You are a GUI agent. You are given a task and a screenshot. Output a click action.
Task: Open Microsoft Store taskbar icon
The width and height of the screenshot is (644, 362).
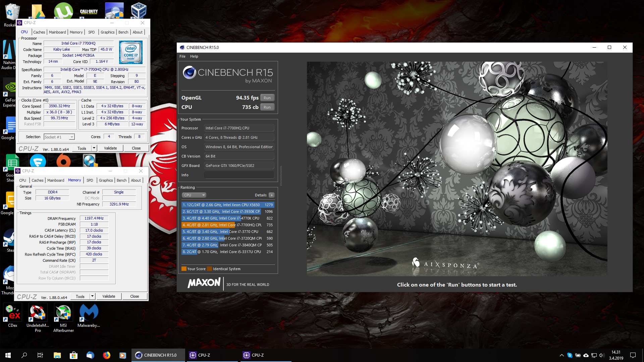(x=73, y=355)
